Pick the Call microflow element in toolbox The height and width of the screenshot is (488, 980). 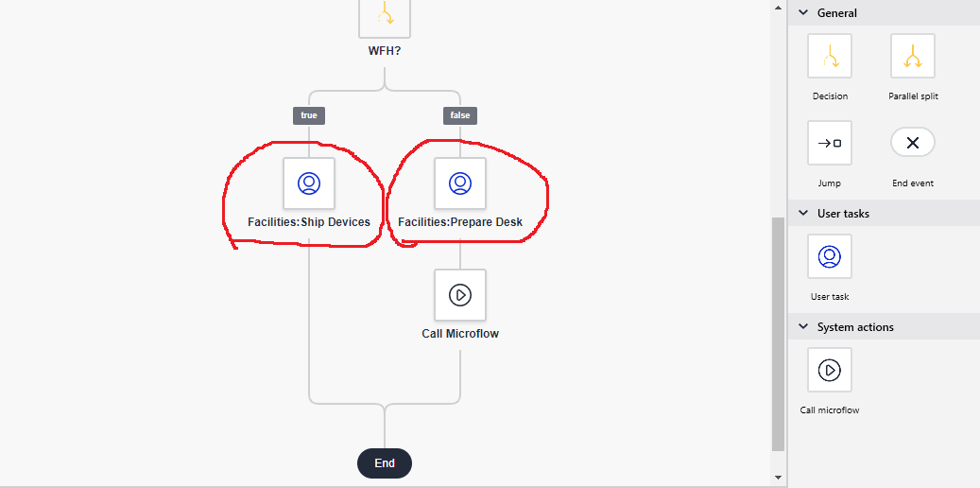(830, 370)
